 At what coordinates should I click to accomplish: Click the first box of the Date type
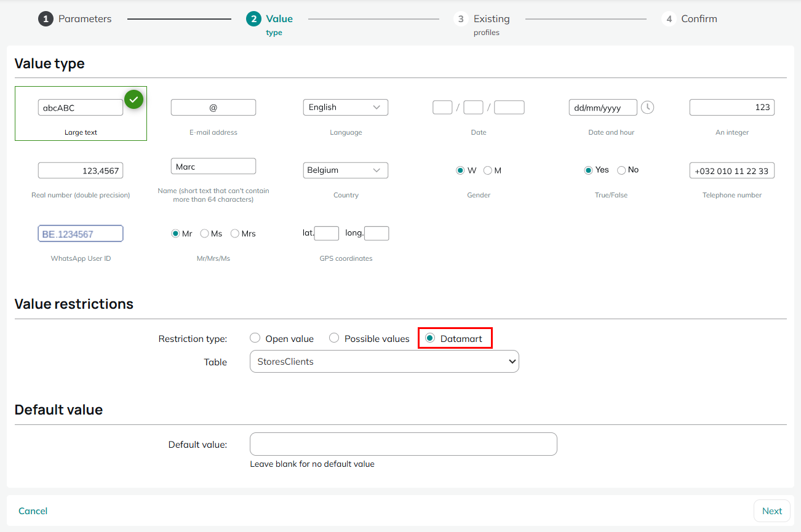(x=442, y=107)
